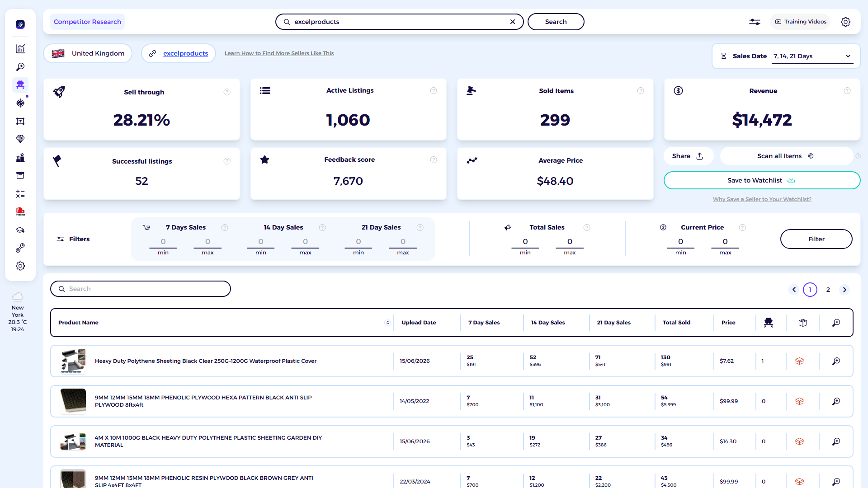This screenshot has height=488, width=868.
Task: Open Learn How to Find More Sellers link
Action: pos(279,53)
